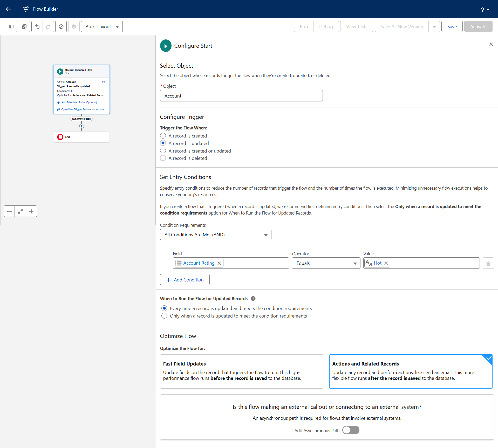Click the errors and warnings circle-slash icon
Screen dimensions: 498x448
61,26
